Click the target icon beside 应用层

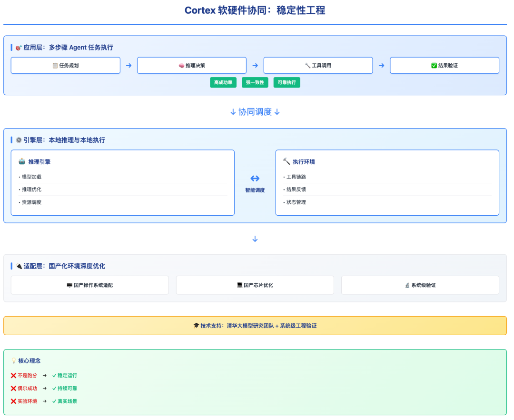coord(19,48)
